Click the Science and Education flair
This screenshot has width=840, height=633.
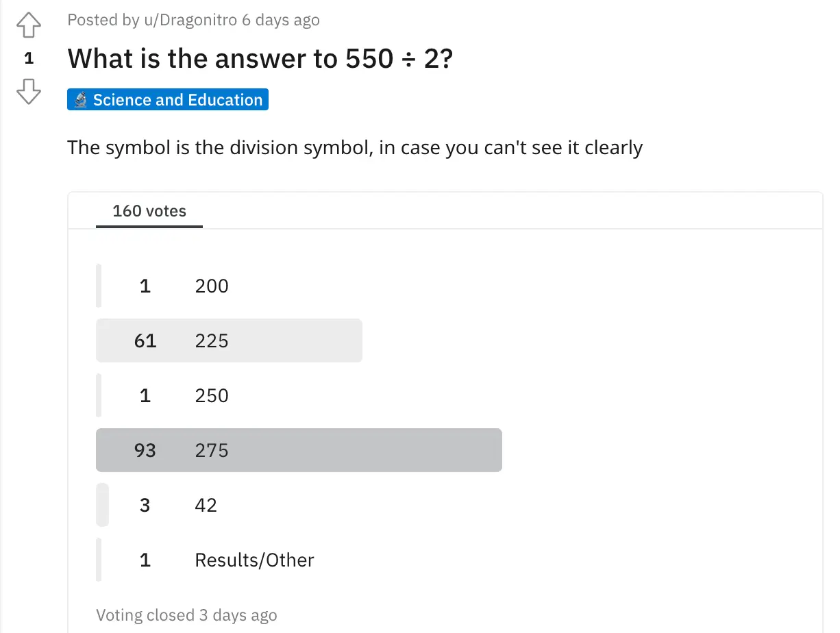point(167,99)
